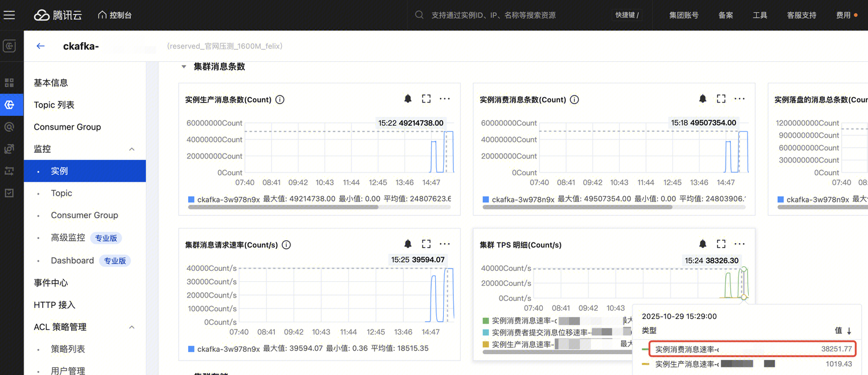868x375 pixels.
Task: Click the back arrow next to ckafka-
Action: (x=41, y=46)
